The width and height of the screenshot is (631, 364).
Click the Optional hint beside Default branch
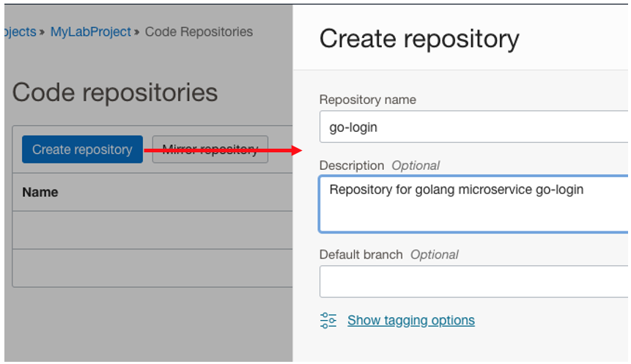click(434, 255)
